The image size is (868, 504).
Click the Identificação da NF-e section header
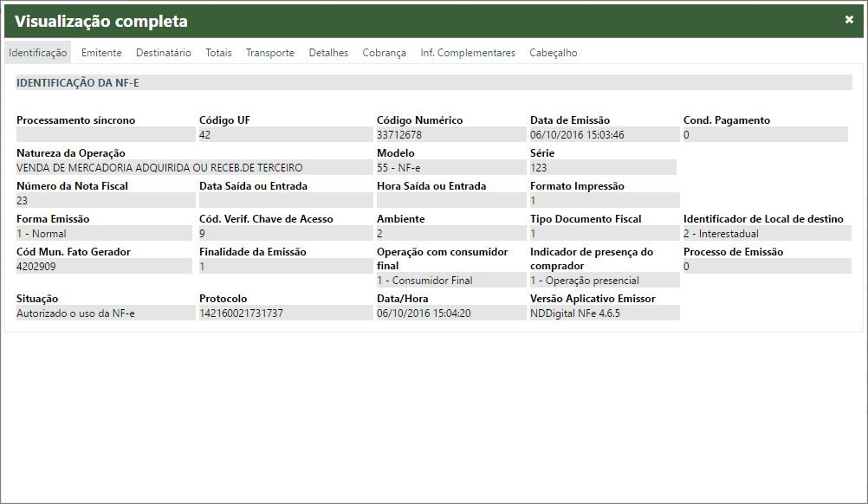pyautogui.click(x=433, y=83)
